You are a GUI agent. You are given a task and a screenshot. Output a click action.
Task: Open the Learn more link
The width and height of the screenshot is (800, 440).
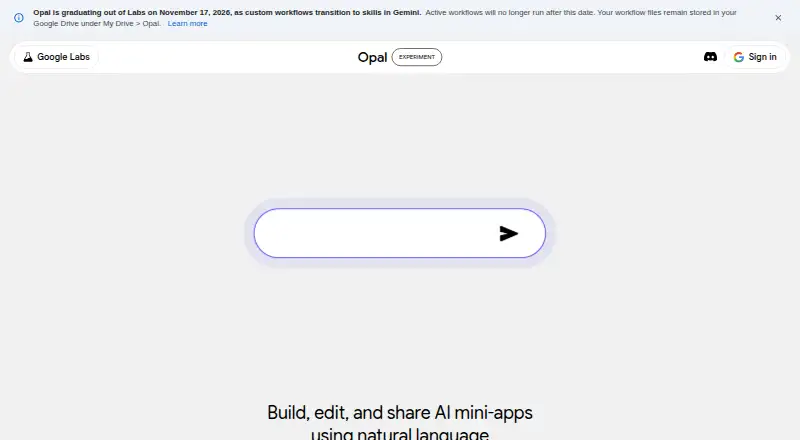tap(187, 23)
